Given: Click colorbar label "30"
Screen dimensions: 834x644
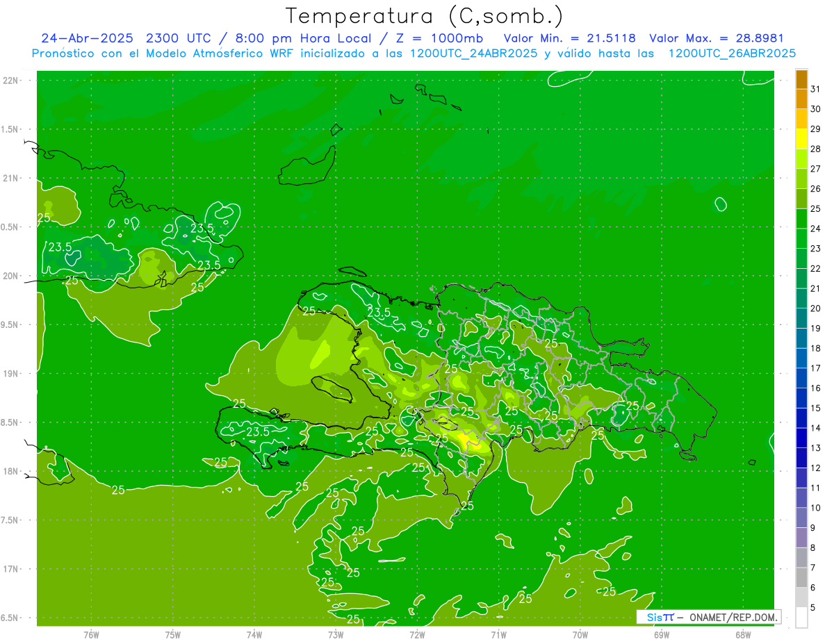Looking at the screenshot, I should (815, 109).
